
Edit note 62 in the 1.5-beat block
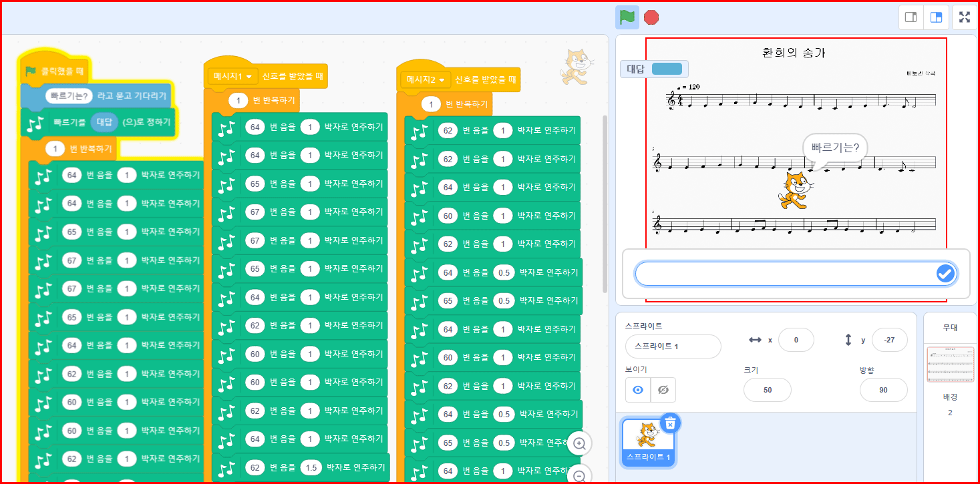[255, 468]
